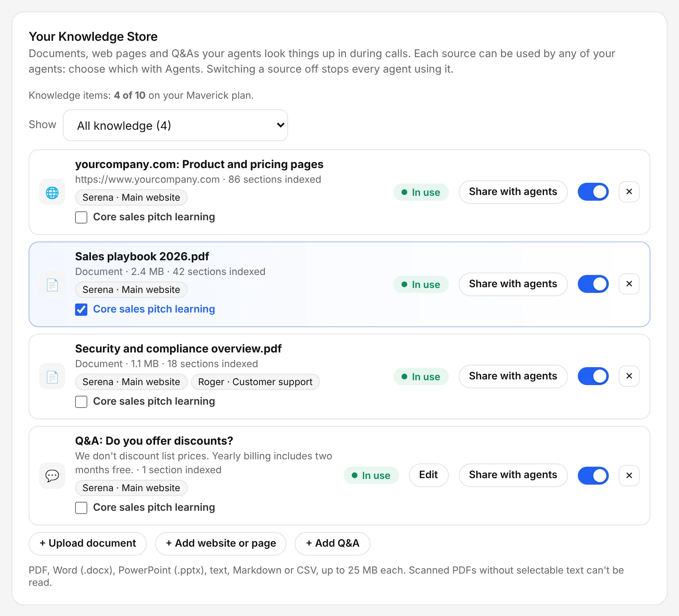This screenshot has width=679, height=616.
Task: Turn off the discounts Q&A toggle switch
Action: tap(593, 476)
